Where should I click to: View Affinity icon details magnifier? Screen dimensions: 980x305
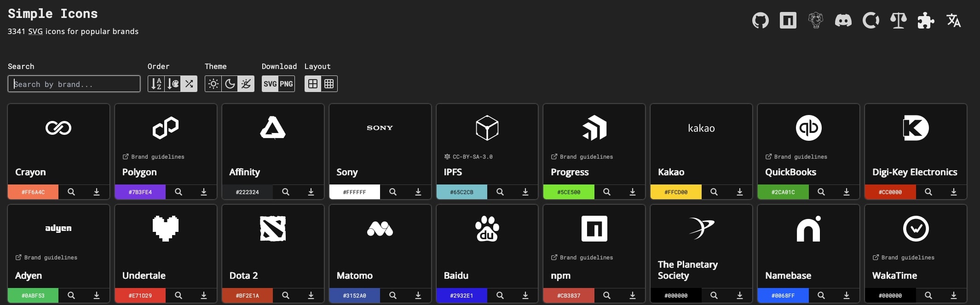tap(286, 192)
